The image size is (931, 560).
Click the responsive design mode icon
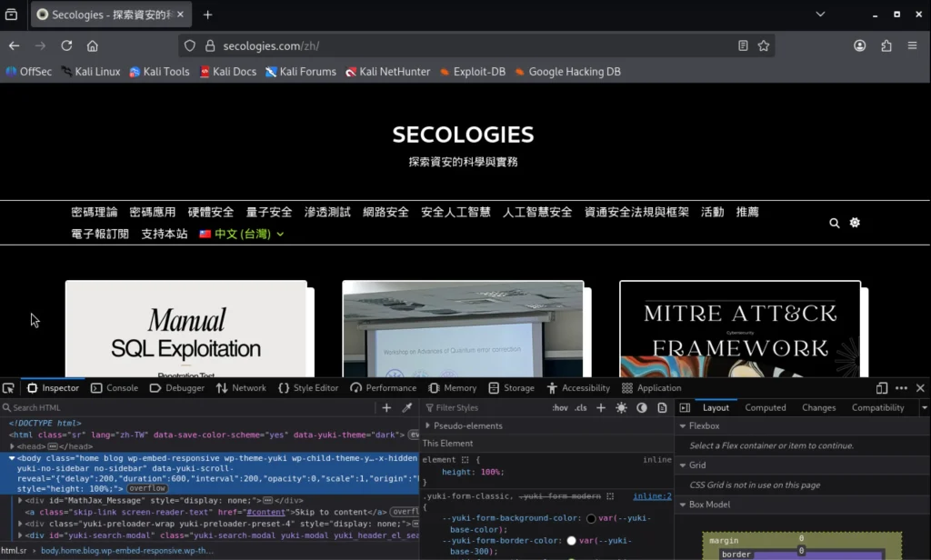tap(882, 388)
